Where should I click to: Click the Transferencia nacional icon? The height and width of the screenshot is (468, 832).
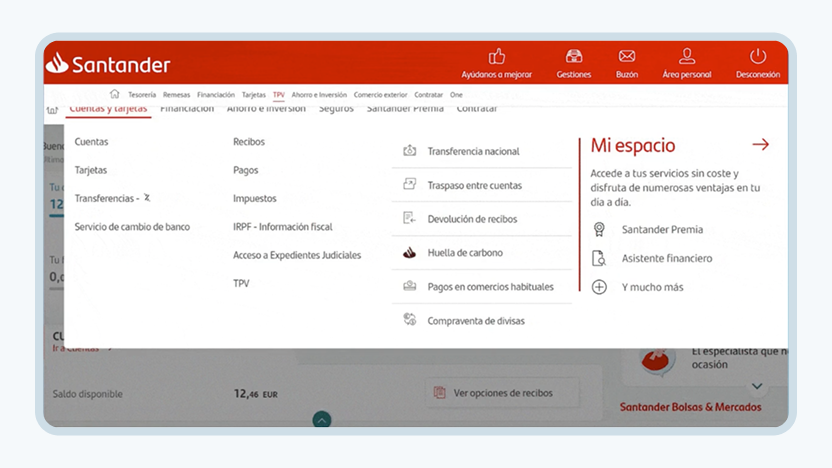410,151
